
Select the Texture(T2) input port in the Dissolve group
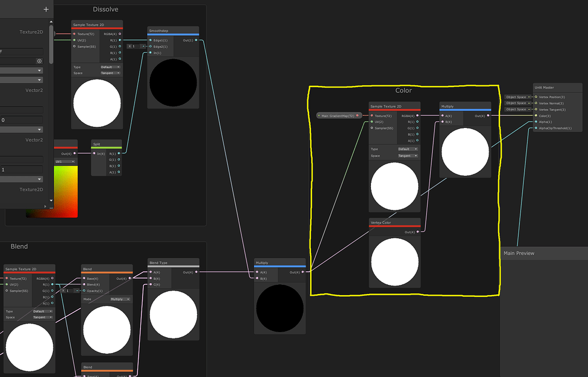(x=74, y=34)
